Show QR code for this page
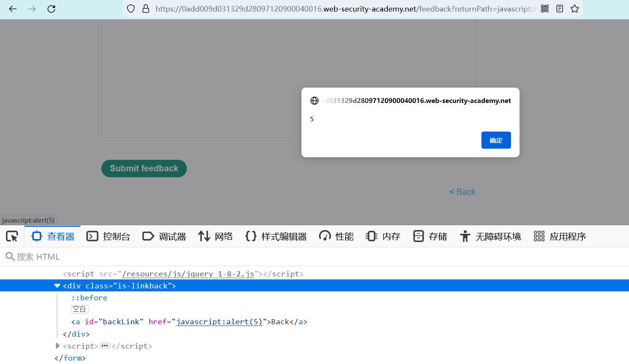This screenshot has height=364, width=629. tap(545, 9)
